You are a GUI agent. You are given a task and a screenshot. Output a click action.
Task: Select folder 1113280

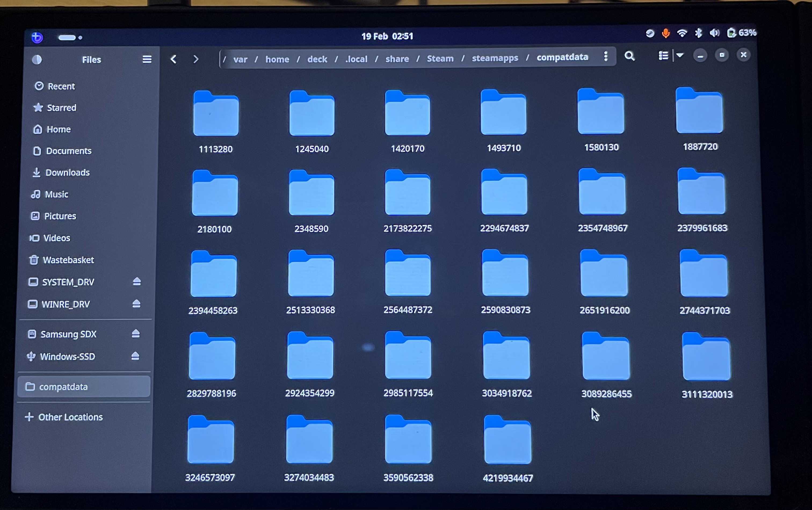point(216,115)
